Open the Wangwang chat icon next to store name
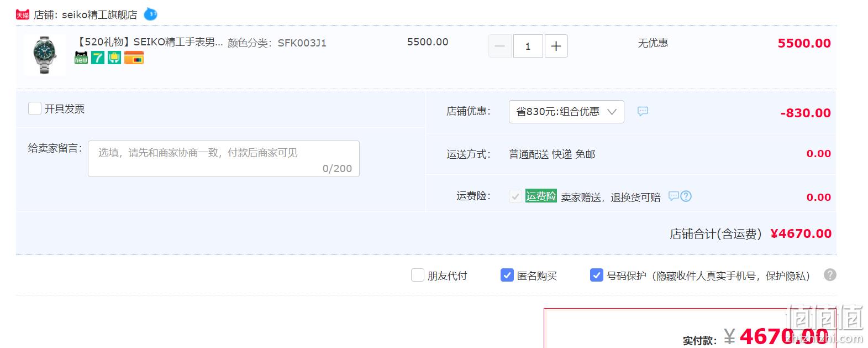 (150, 14)
